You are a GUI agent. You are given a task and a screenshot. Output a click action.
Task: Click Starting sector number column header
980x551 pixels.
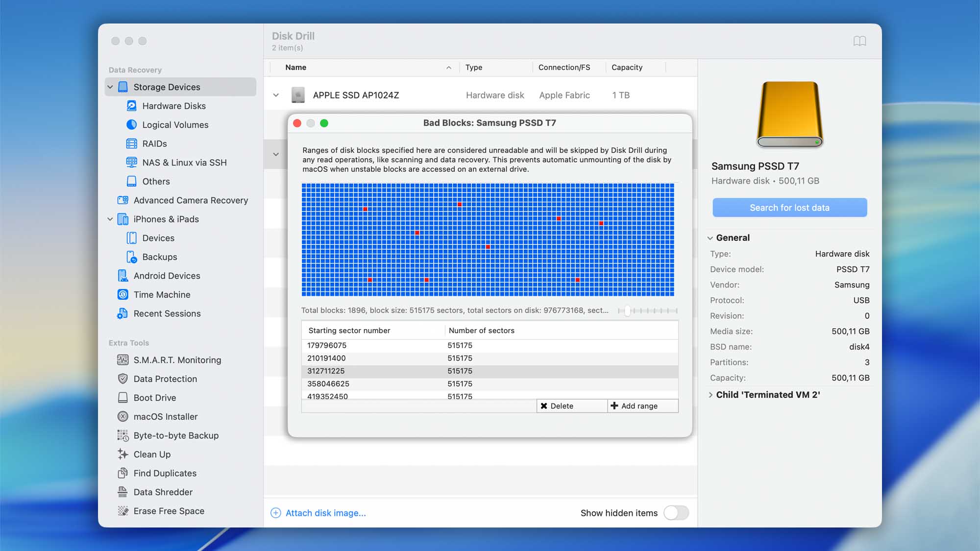[373, 331]
